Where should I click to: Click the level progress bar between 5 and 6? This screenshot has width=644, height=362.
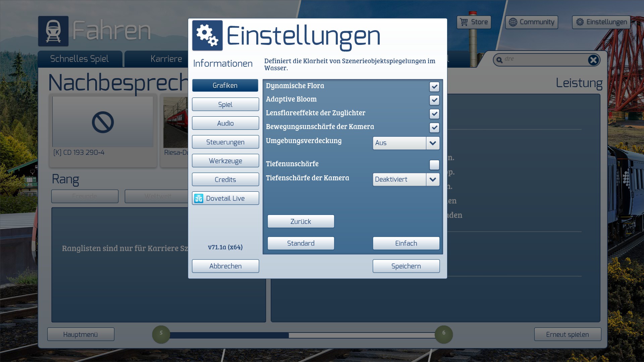click(x=302, y=335)
